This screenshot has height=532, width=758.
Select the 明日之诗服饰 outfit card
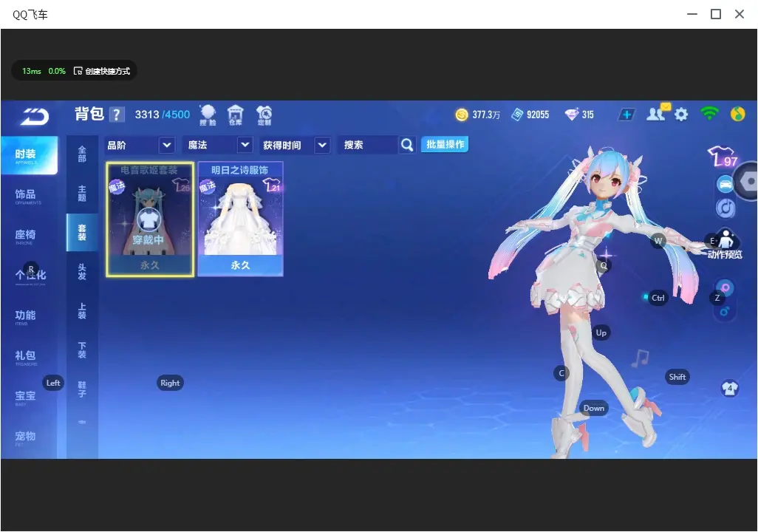240,219
